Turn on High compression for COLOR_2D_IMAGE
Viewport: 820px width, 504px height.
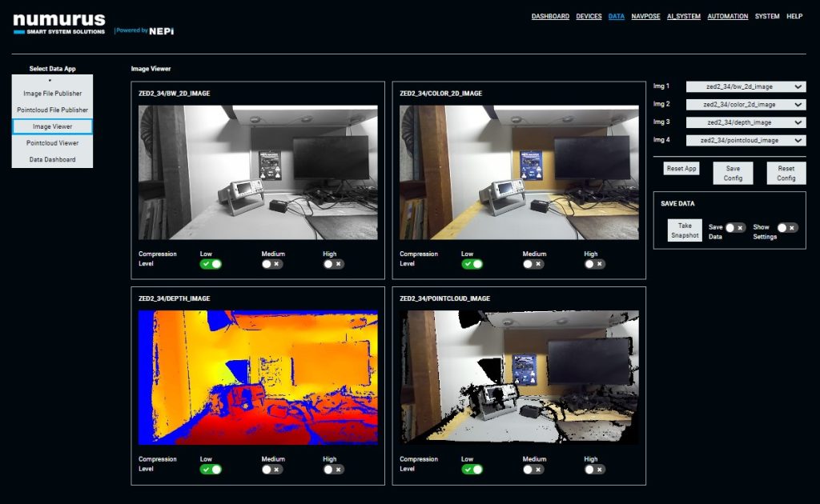click(x=594, y=264)
